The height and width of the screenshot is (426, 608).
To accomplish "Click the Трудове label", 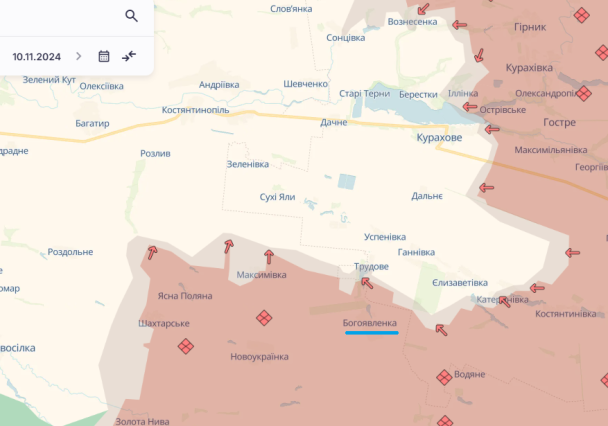I will [371, 267].
